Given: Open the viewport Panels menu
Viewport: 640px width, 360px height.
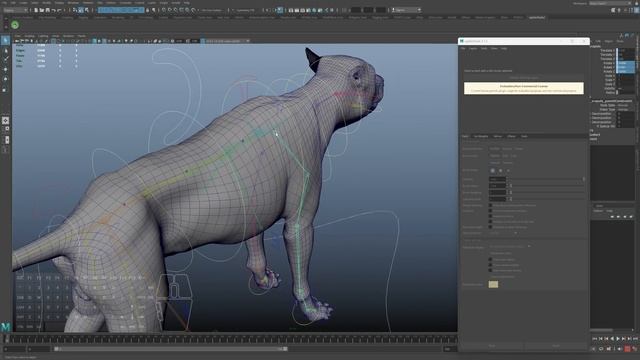Looking at the screenshot, I should point(82,36).
